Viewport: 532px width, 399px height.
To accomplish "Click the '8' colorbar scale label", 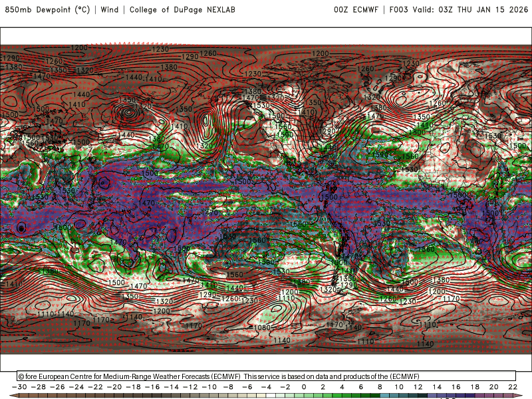I will click(x=380, y=387).
